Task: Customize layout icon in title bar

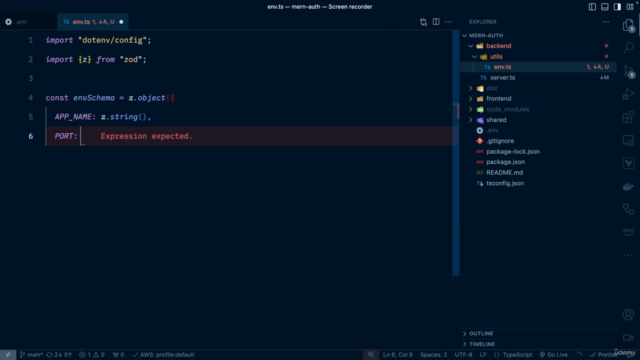Action: coord(630,7)
